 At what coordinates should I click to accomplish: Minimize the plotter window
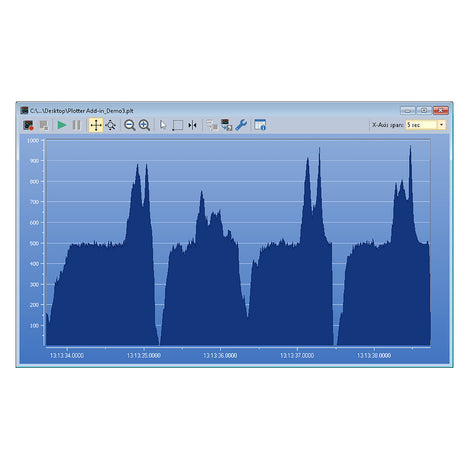click(x=408, y=110)
